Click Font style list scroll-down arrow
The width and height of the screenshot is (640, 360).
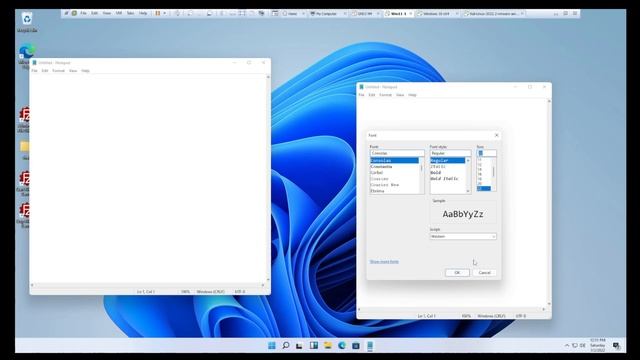pyautogui.click(x=468, y=191)
